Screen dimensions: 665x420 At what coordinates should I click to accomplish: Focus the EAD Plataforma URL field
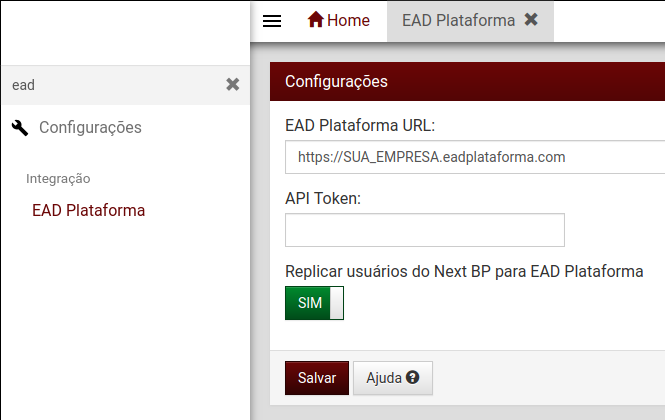click(x=475, y=157)
